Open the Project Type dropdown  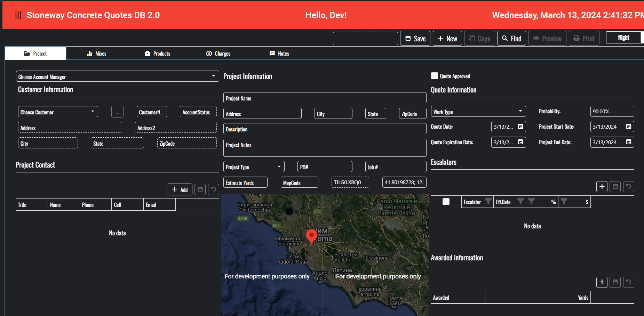279,167
